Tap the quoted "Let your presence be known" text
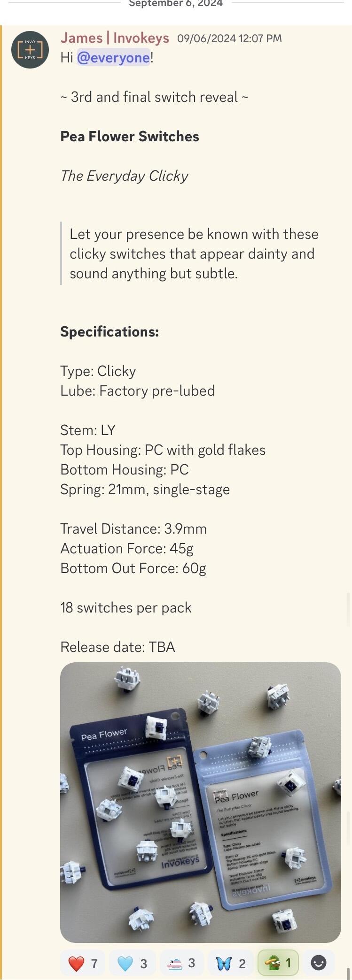Viewport: 352px width, 980px height. pyautogui.click(x=194, y=254)
